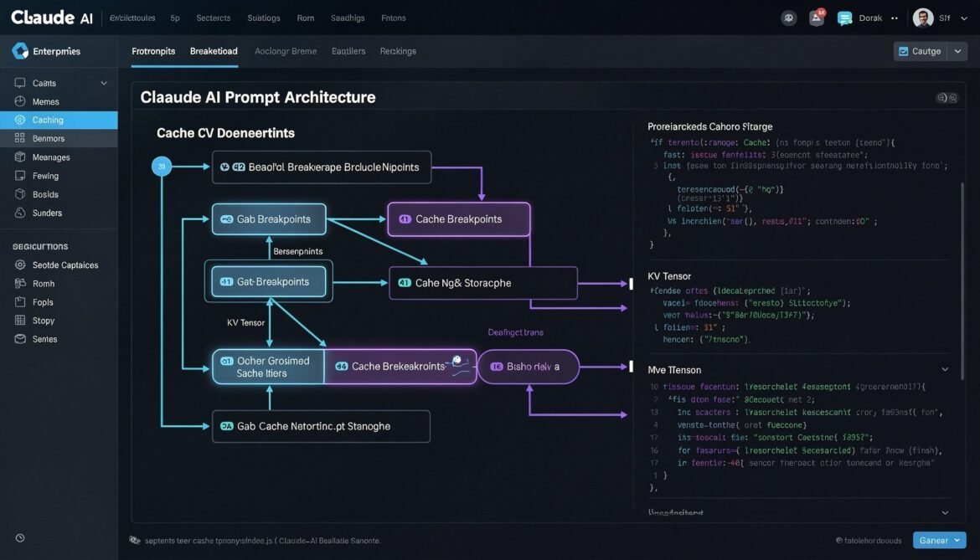The height and width of the screenshot is (560, 980).
Task: Open the Benmors panel icon
Action: 19,137
